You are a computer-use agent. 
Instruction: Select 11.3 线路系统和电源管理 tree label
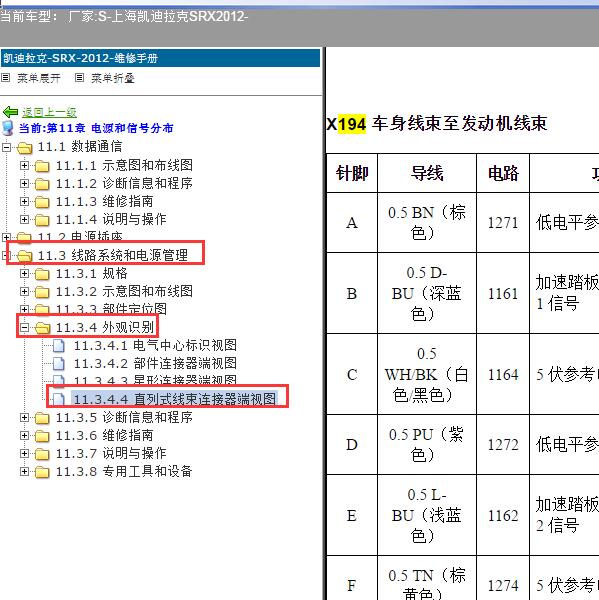point(113,255)
